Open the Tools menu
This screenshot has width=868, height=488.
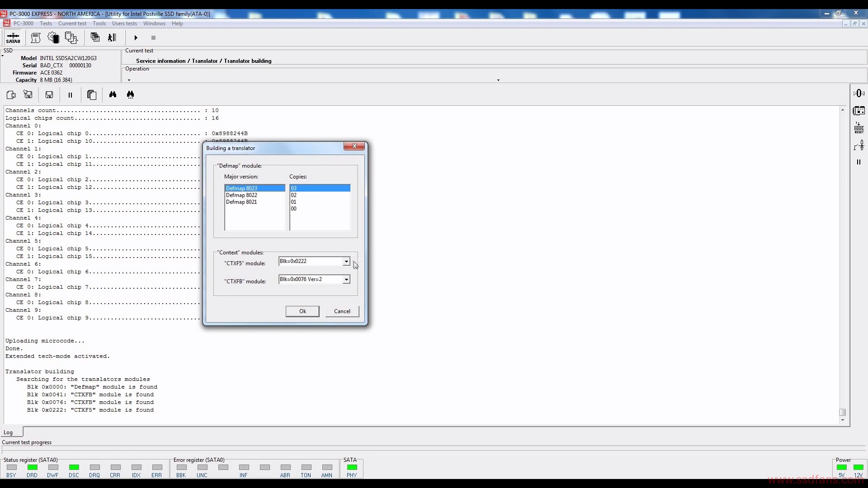99,23
